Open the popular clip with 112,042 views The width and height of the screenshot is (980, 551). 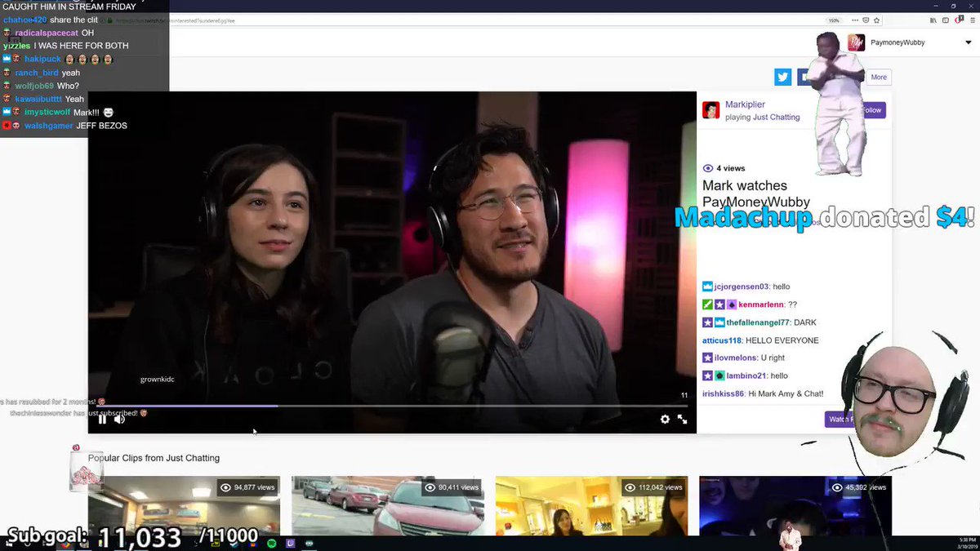click(x=592, y=505)
